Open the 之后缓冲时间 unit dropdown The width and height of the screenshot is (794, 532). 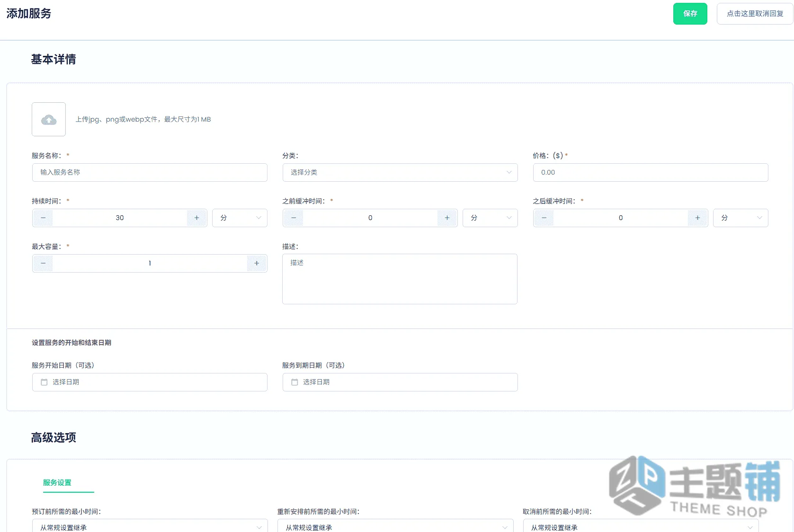(x=740, y=218)
